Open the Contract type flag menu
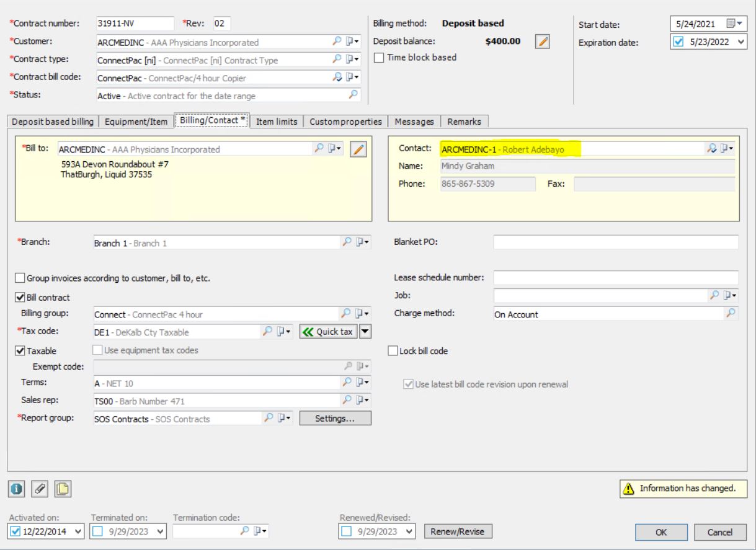The height and width of the screenshot is (550, 756). (x=353, y=60)
